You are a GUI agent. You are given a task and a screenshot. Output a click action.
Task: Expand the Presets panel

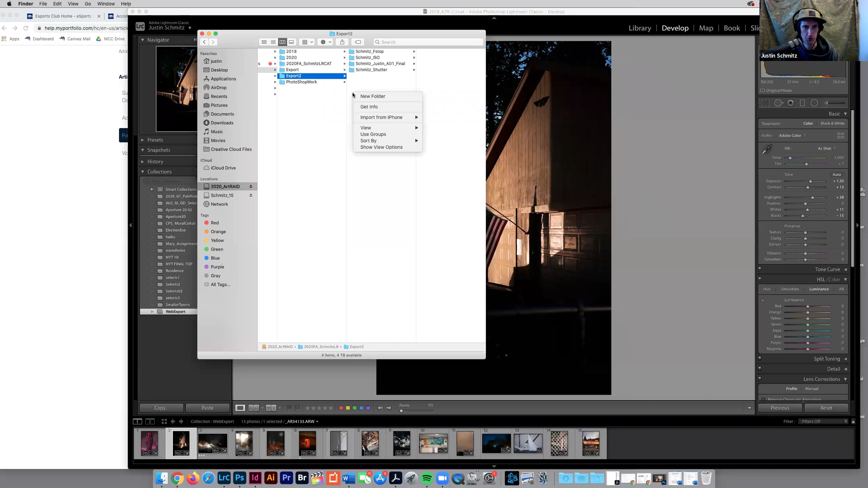(142, 140)
